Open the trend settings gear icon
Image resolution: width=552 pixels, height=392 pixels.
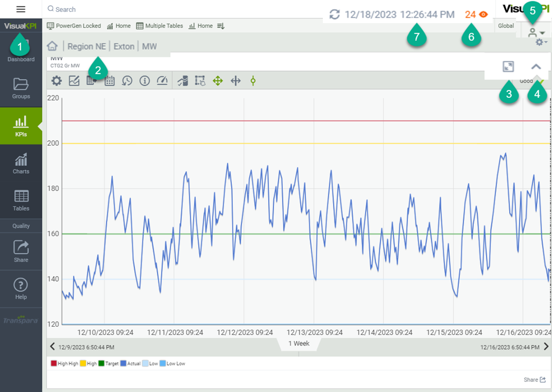[57, 81]
